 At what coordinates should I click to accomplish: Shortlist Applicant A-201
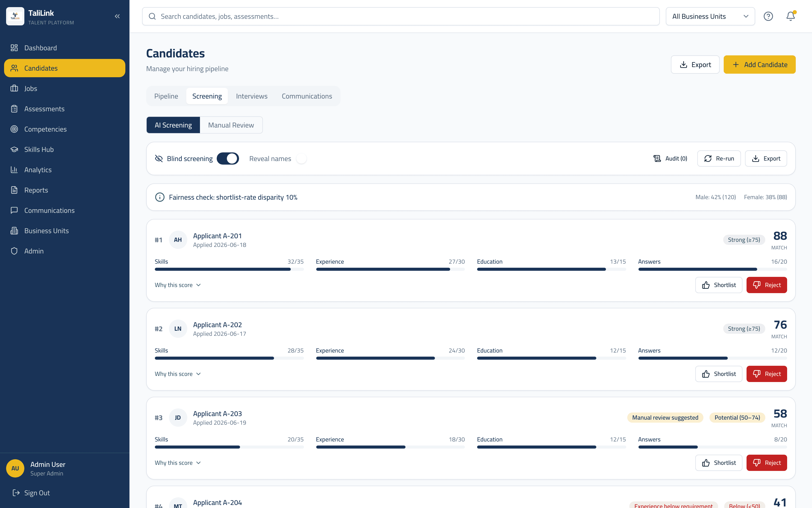point(719,285)
